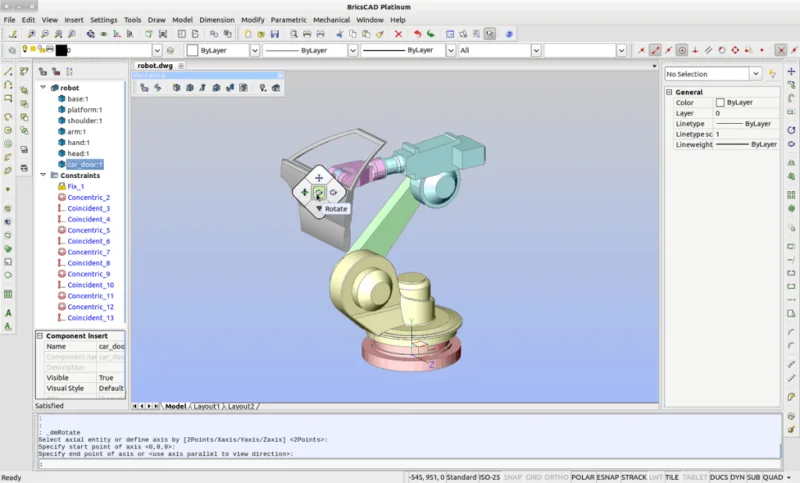
Task: Open the Dimension menu
Action: point(217,20)
